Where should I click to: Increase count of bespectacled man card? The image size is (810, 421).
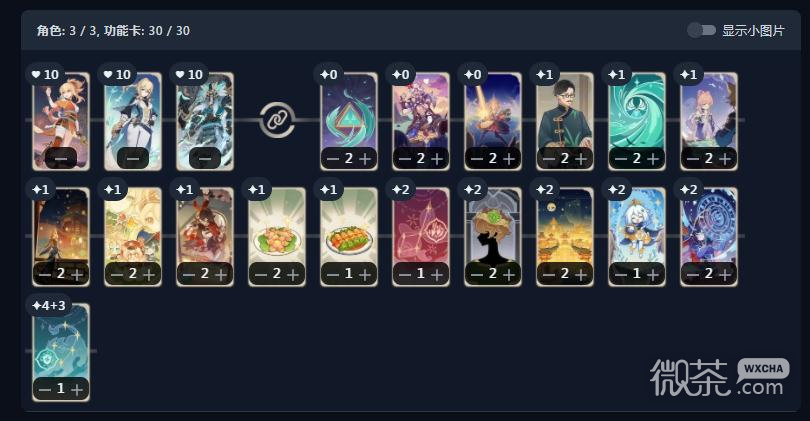581,159
